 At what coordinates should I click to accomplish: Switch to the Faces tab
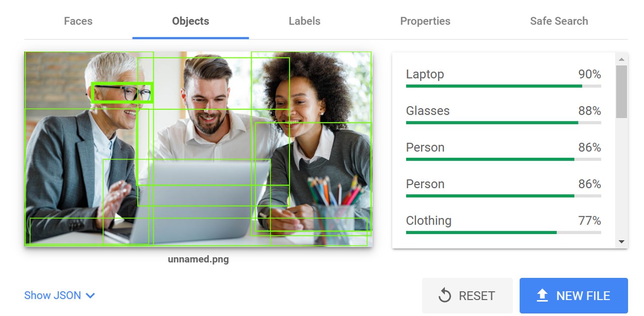pyautogui.click(x=78, y=21)
